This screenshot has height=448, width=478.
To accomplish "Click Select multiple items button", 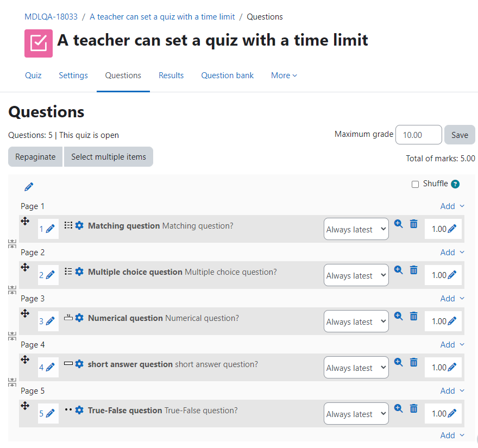I will pyautogui.click(x=109, y=156).
